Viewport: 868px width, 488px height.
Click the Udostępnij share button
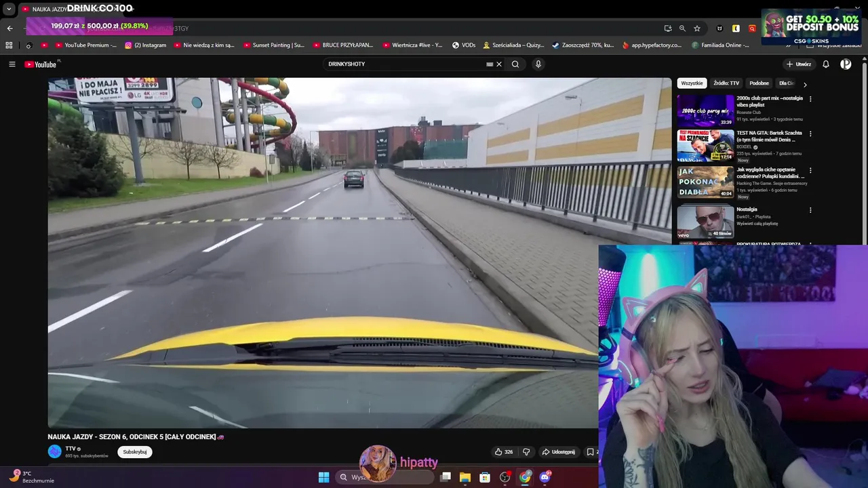click(x=558, y=452)
